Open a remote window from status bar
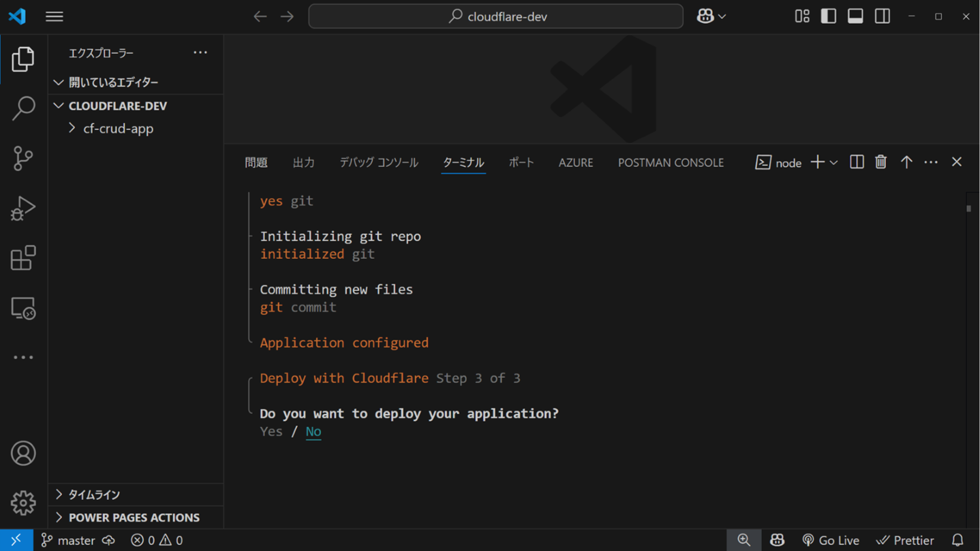Image resolution: width=980 pixels, height=551 pixels. (x=16, y=540)
